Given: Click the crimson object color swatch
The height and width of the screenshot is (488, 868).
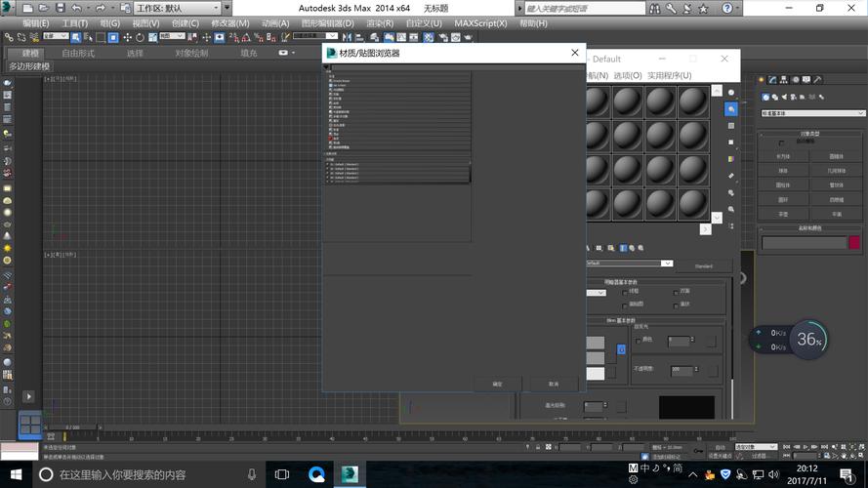Looking at the screenshot, I should [853, 242].
